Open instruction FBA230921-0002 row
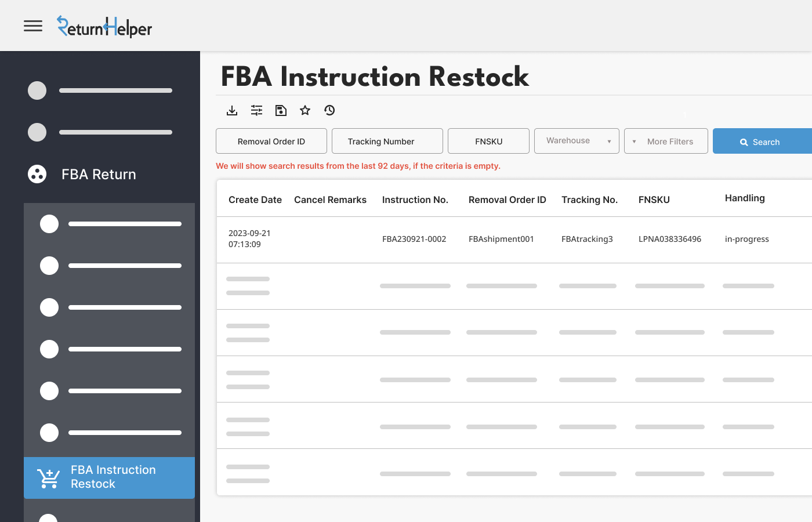 (x=414, y=239)
